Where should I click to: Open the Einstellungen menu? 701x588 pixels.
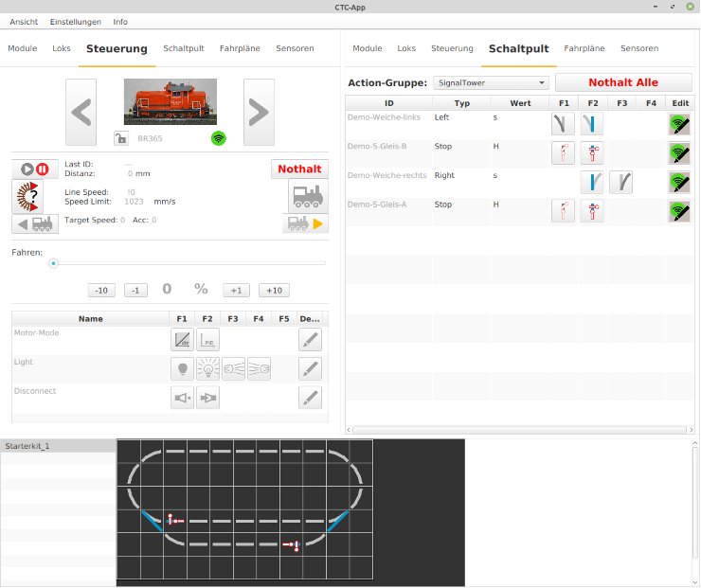click(x=75, y=21)
